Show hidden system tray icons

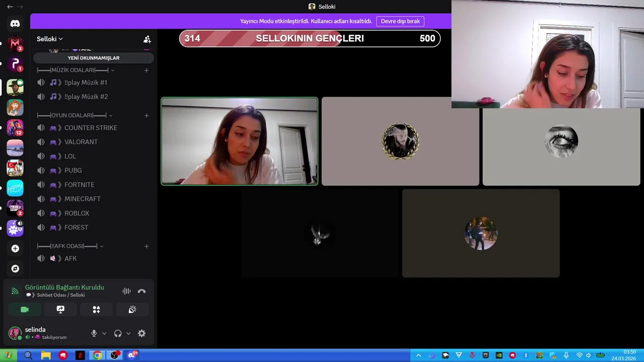pos(419,355)
